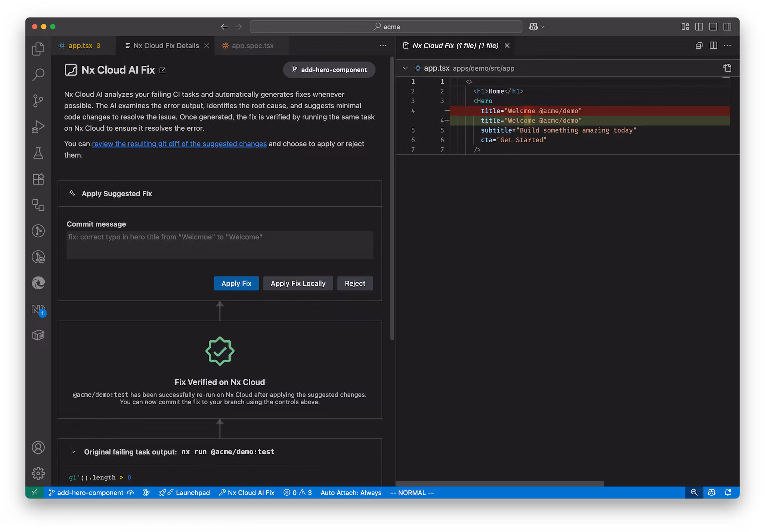Open the Extensions view icon
The width and height of the screenshot is (765, 532).
pyautogui.click(x=38, y=179)
